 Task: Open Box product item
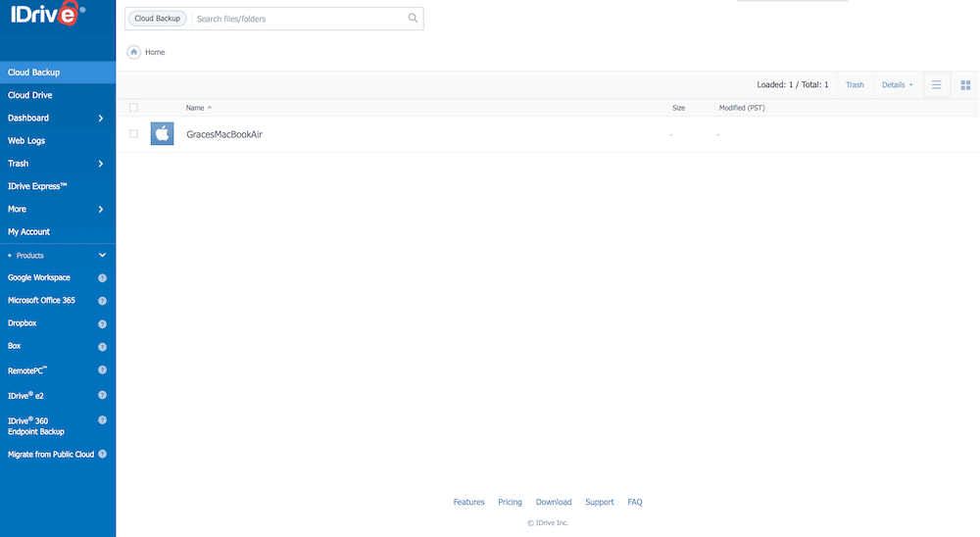tap(15, 346)
